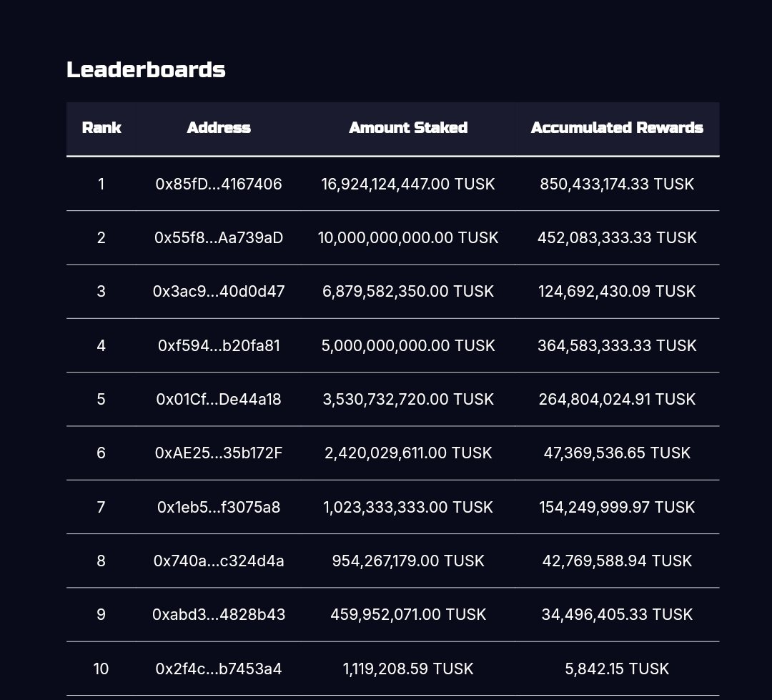This screenshot has height=700, width=772.
Task: Select the Amount Staked column header
Action: [408, 127]
